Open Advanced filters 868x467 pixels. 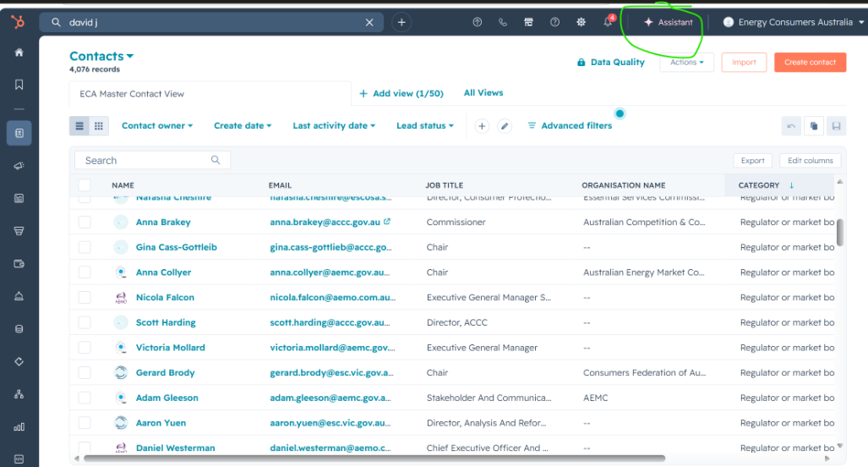tap(570, 126)
